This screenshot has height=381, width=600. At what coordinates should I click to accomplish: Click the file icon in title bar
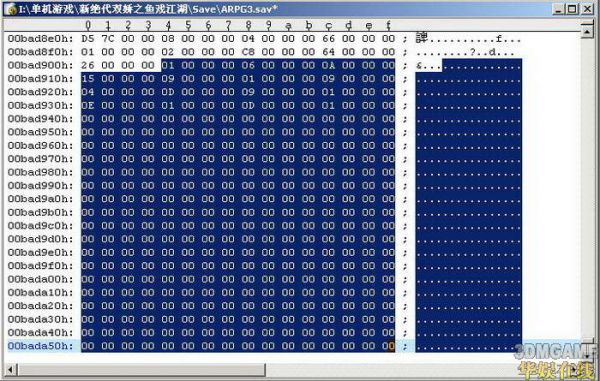tap(10, 9)
